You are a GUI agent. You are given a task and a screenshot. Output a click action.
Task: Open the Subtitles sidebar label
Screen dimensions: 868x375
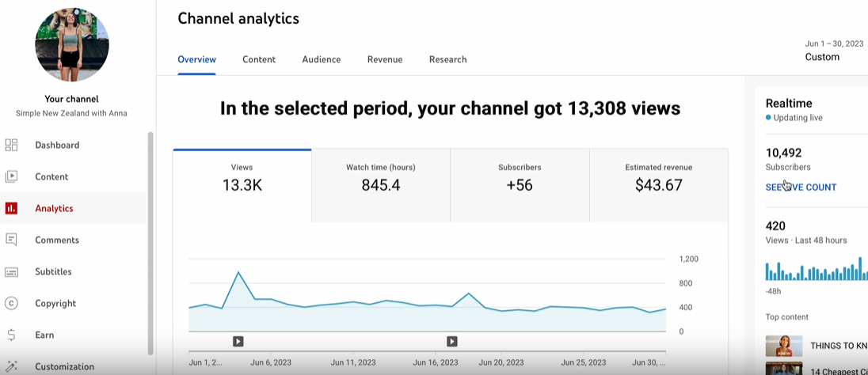(x=54, y=271)
